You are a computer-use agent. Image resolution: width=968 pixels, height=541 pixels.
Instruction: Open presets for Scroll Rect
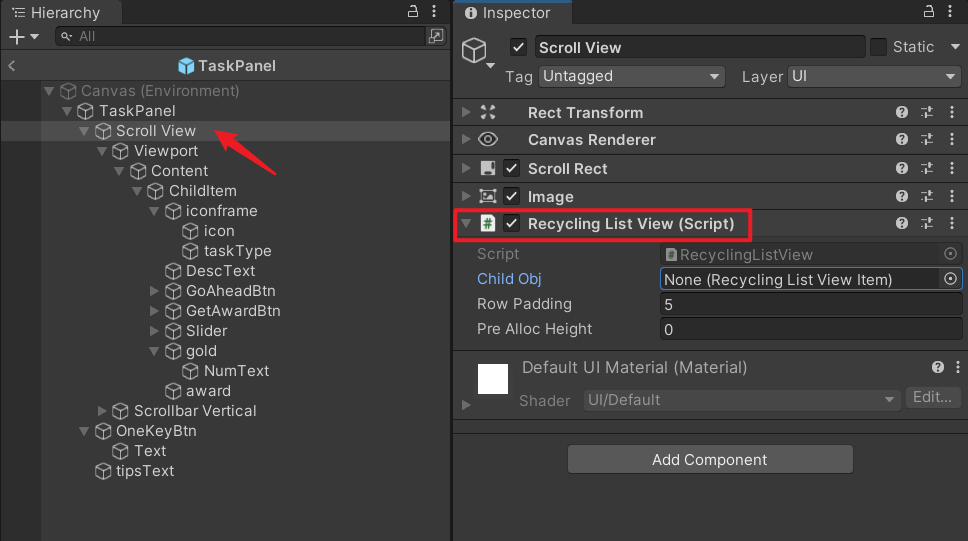point(927,168)
